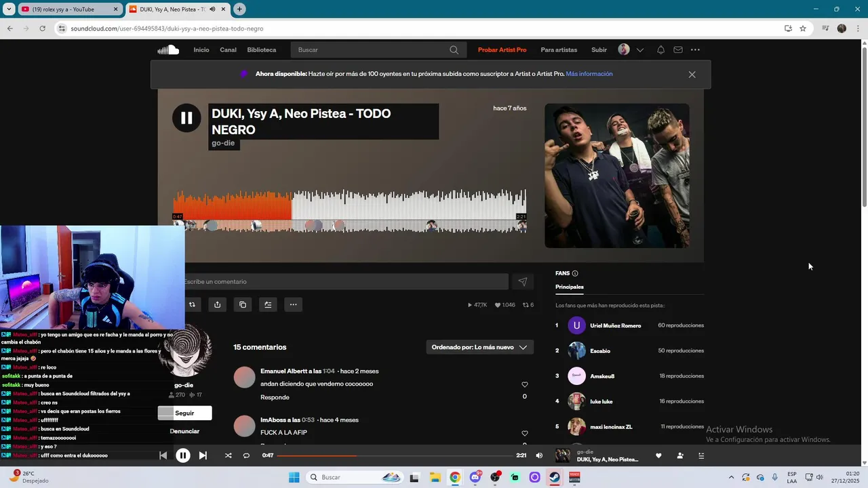Go to Inicio in SoundCloud navigation
Screen dimensions: 868x488
201,49
